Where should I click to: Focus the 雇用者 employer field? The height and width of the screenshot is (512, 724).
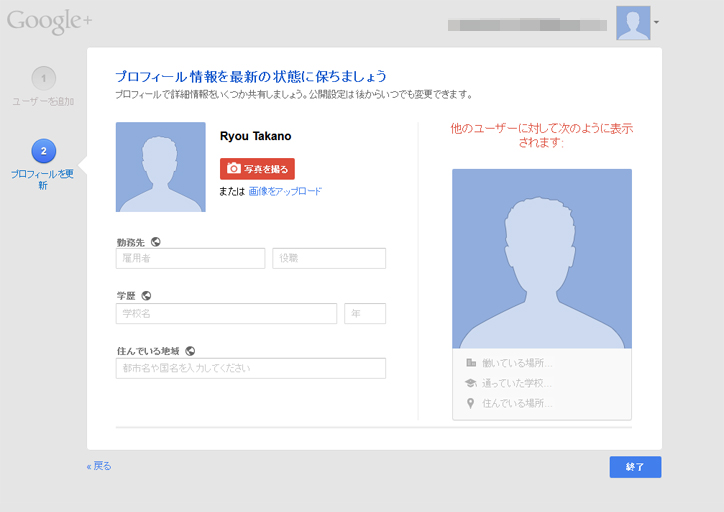point(190,258)
